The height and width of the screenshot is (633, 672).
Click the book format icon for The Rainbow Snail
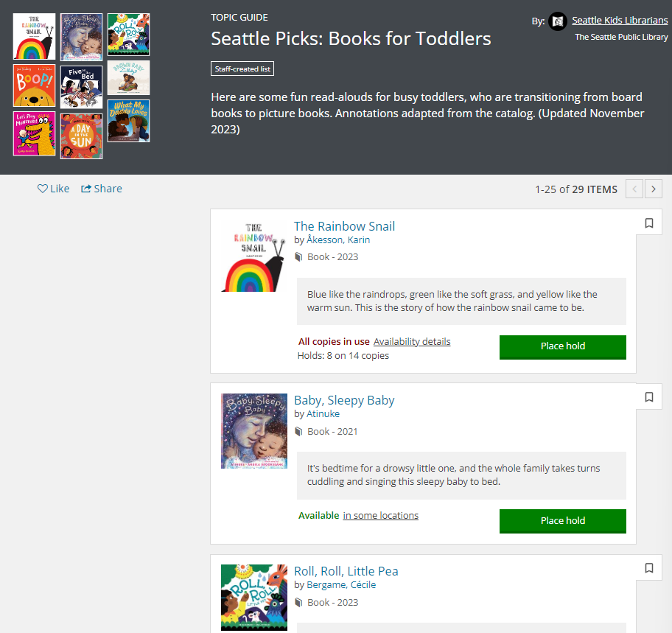point(299,256)
